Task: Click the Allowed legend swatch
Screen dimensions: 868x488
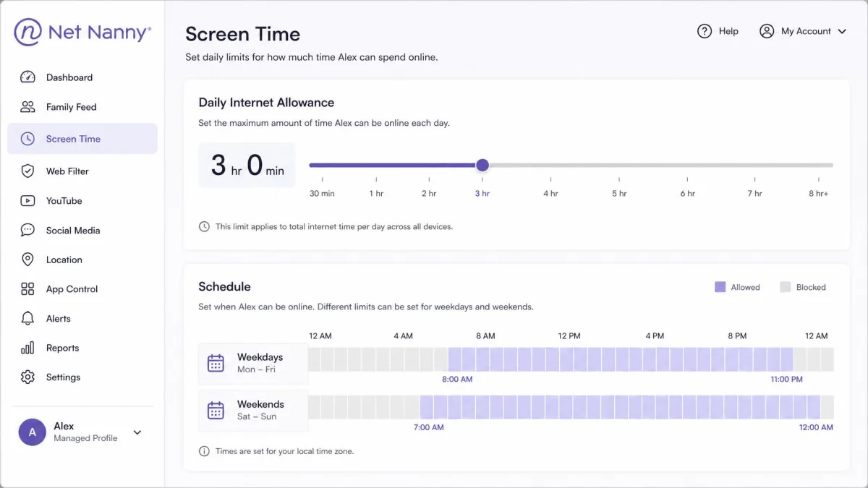Action: [720, 287]
